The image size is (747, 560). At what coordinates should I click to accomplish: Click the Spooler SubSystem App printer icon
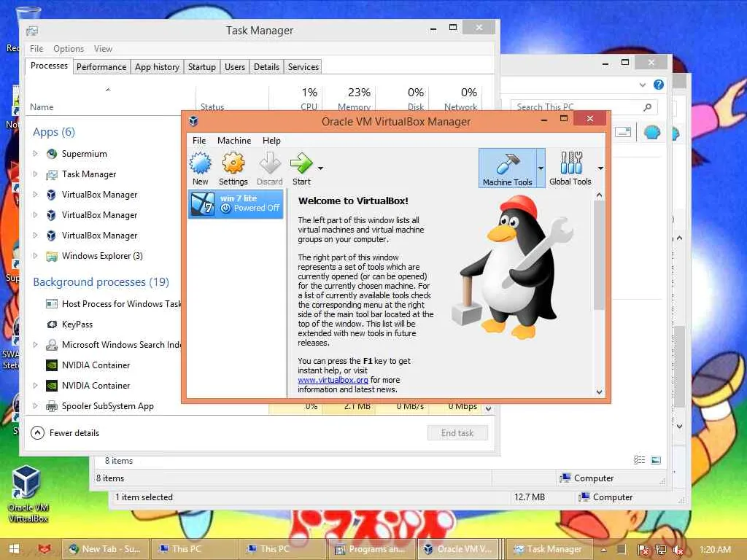tap(52, 406)
